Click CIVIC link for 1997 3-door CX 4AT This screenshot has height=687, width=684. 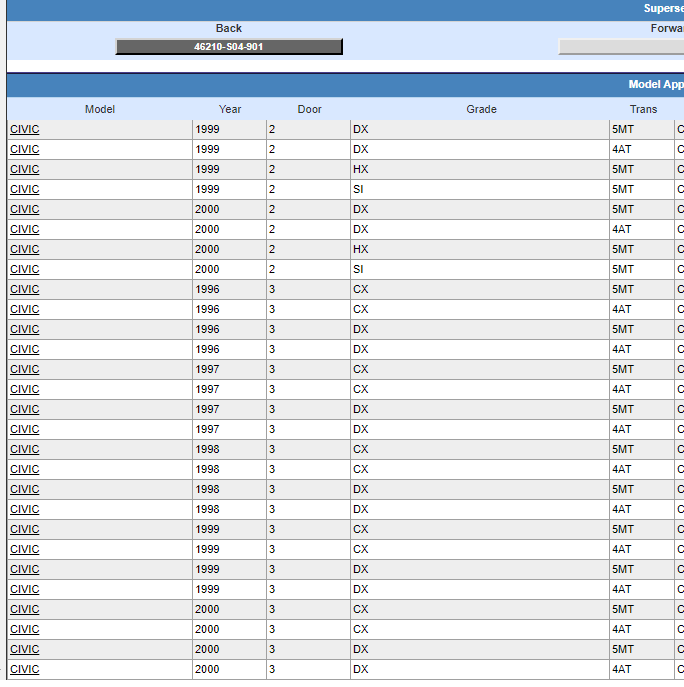tap(25, 389)
